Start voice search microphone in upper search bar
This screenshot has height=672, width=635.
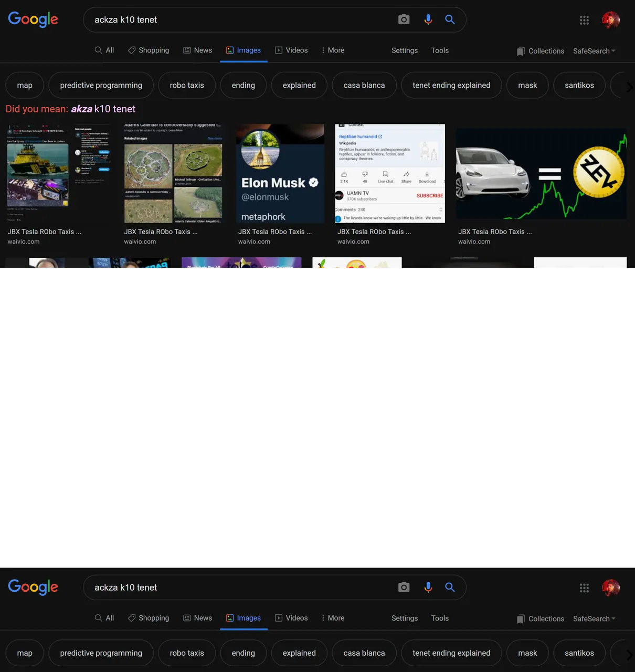[428, 19]
